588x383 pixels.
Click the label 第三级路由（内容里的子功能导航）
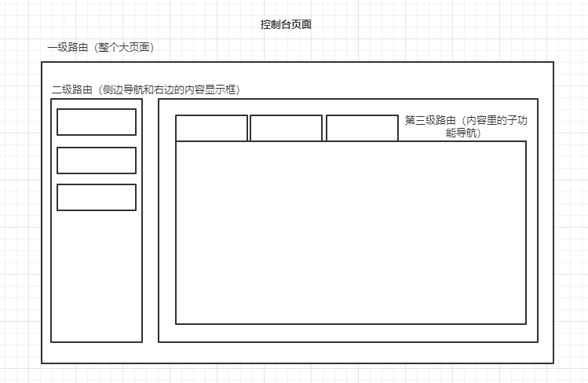[x=466, y=126]
